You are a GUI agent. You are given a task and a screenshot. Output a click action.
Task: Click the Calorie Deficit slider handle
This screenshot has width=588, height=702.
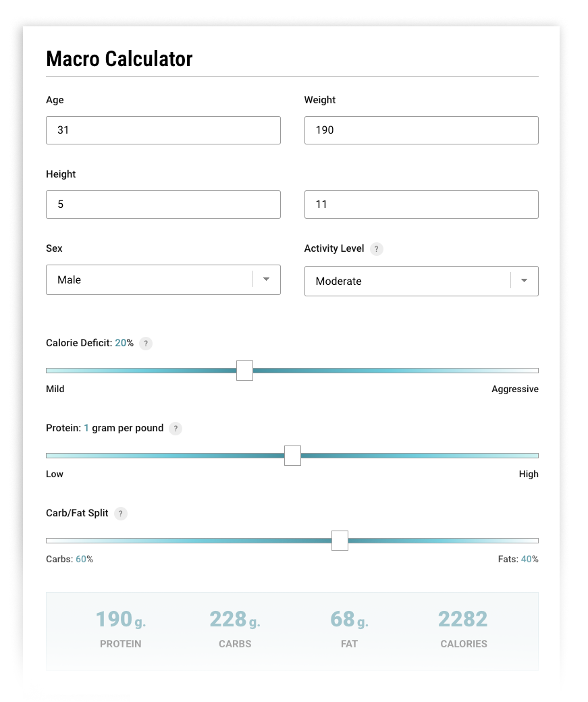point(244,371)
